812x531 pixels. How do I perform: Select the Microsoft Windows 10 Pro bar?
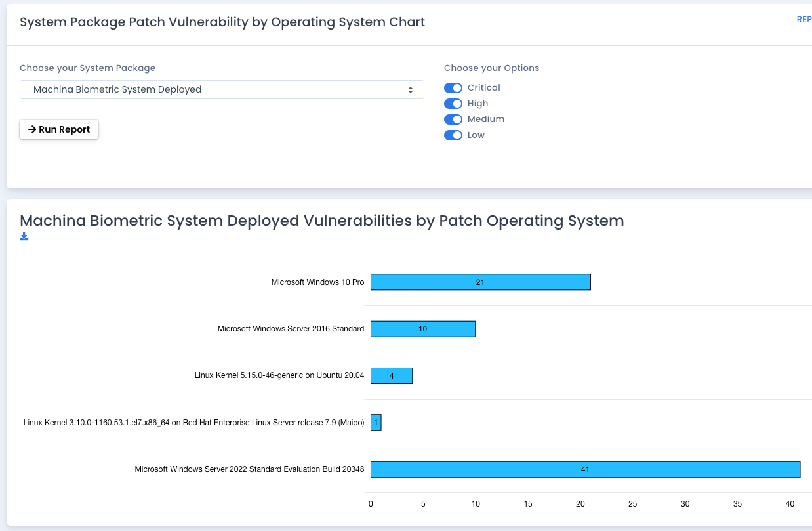[481, 282]
